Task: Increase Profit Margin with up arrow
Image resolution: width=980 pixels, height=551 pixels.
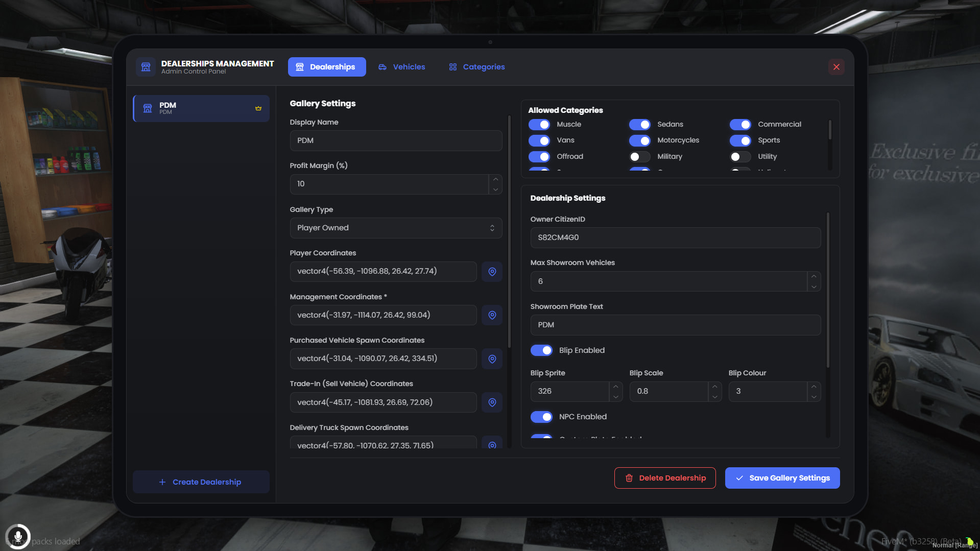Action: pos(495,179)
